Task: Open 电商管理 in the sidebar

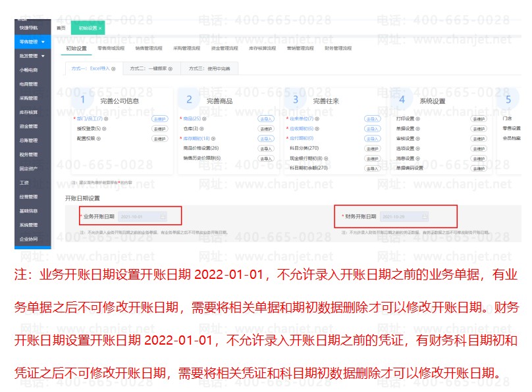Action: (28, 84)
